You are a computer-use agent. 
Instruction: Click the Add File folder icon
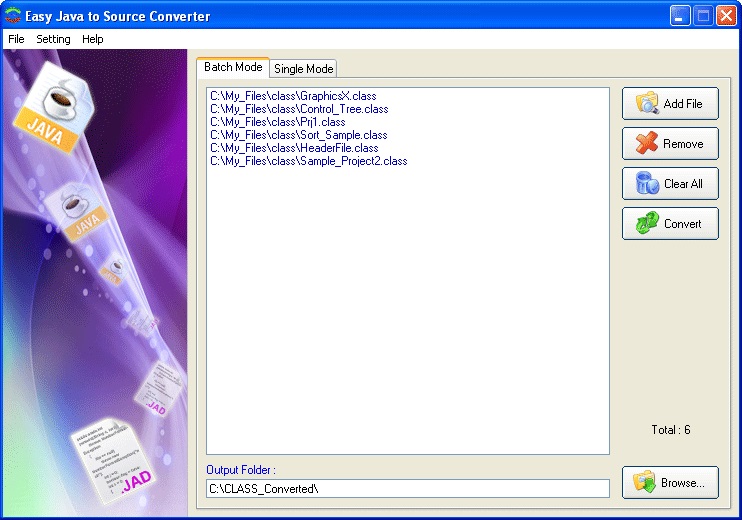tap(647, 103)
